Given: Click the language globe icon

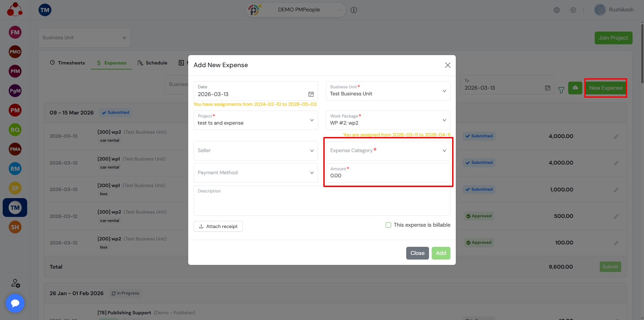Looking at the screenshot, I should point(557,10).
